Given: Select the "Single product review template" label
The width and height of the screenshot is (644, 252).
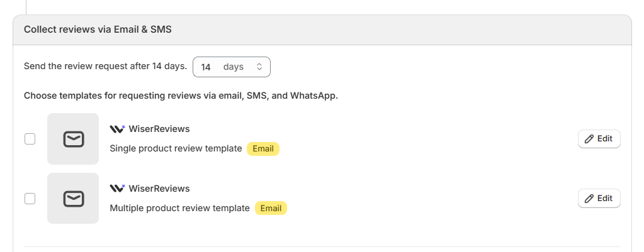Looking at the screenshot, I should point(176,149).
